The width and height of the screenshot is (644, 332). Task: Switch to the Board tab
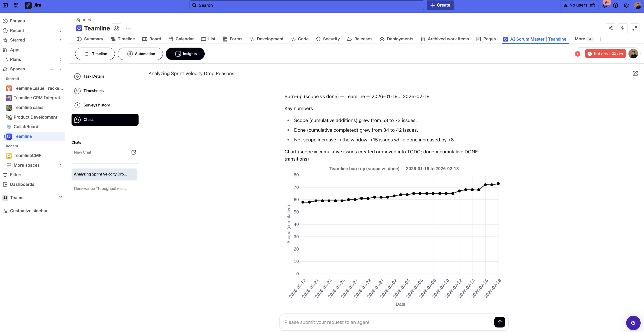(152, 39)
